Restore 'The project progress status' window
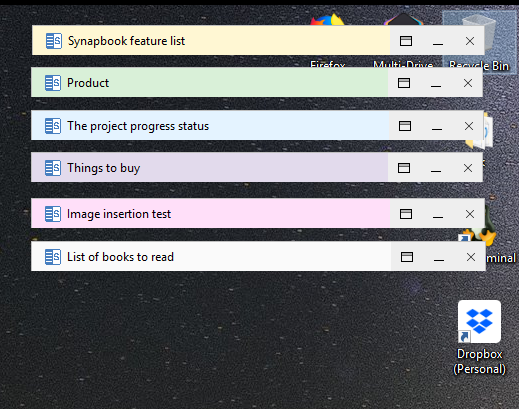This screenshot has height=409, width=519. click(x=405, y=126)
